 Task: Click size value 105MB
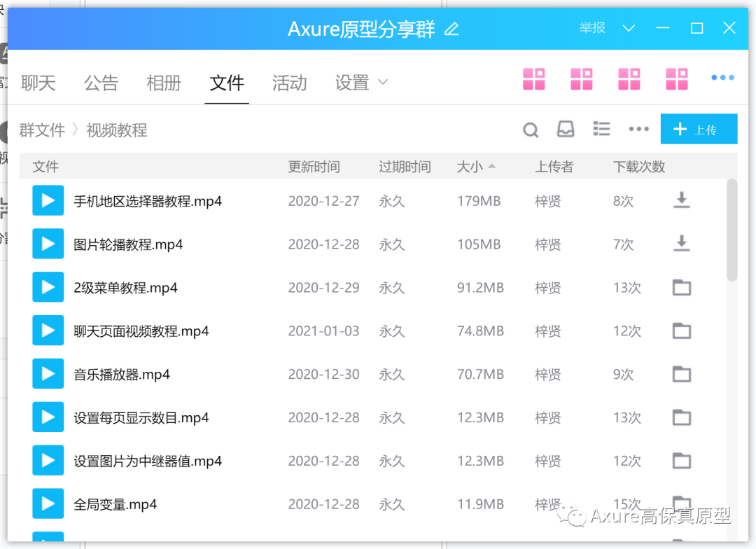(x=479, y=244)
